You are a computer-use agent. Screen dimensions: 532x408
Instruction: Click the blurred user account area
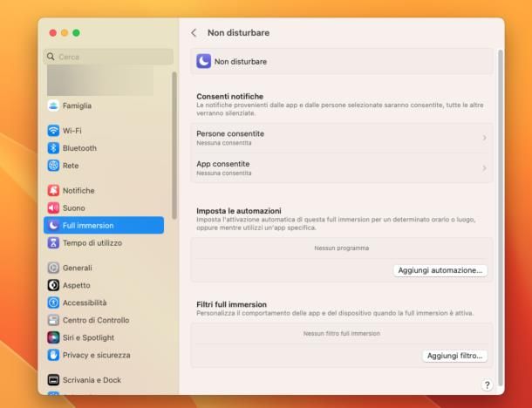100,80
